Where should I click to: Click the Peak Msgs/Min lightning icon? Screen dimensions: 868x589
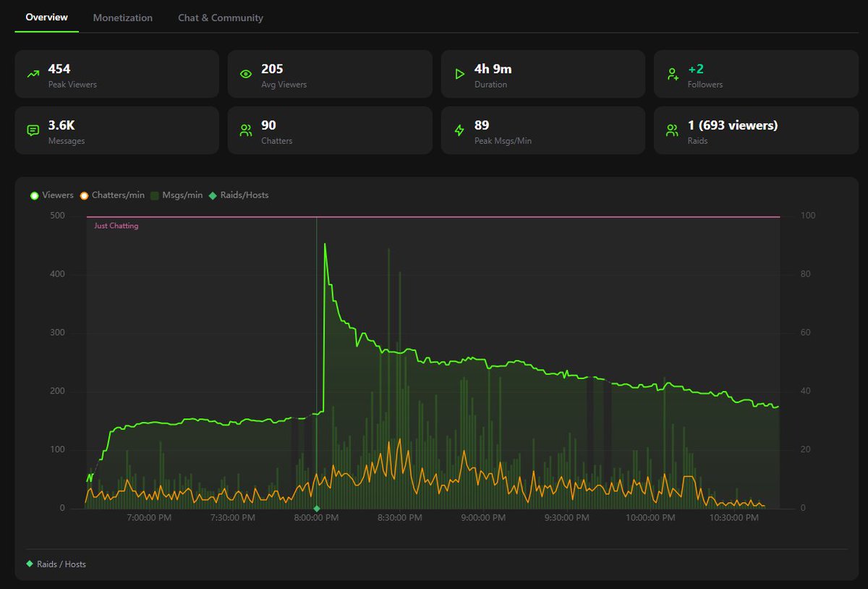point(459,130)
